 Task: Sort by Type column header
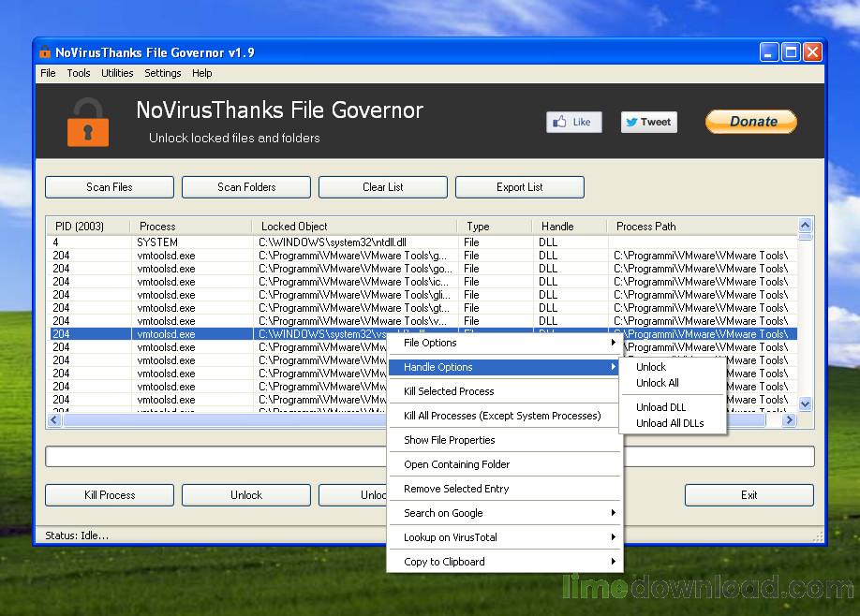[495, 227]
